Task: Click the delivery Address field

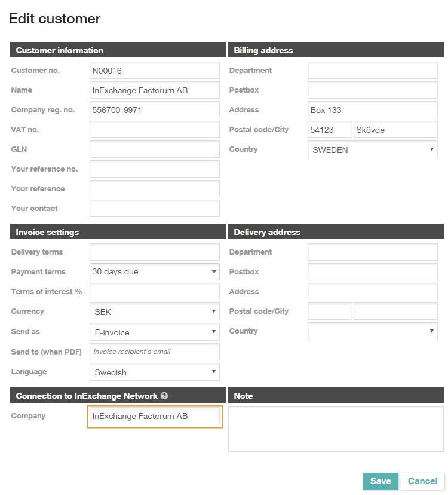Action: pyautogui.click(x=372, y=291)
